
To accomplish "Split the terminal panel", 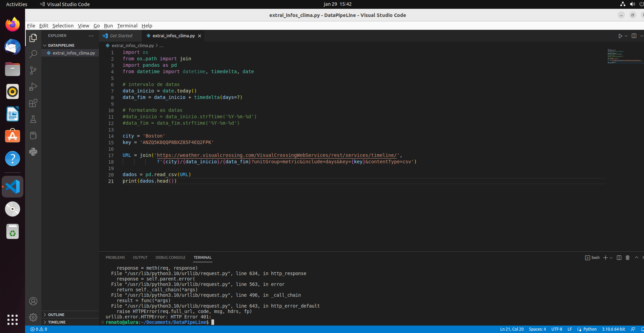I will click(x=619, y=258).
